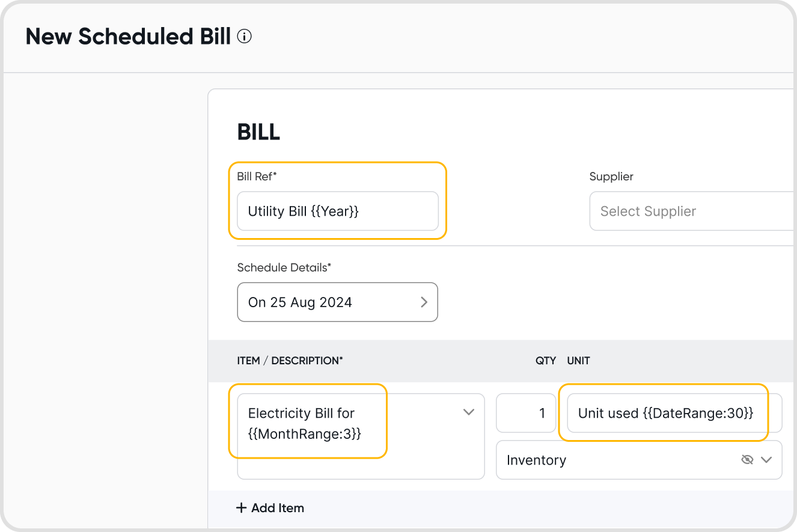Click the Unit used {{DateRange:30}} field

(x=665, y=413)
